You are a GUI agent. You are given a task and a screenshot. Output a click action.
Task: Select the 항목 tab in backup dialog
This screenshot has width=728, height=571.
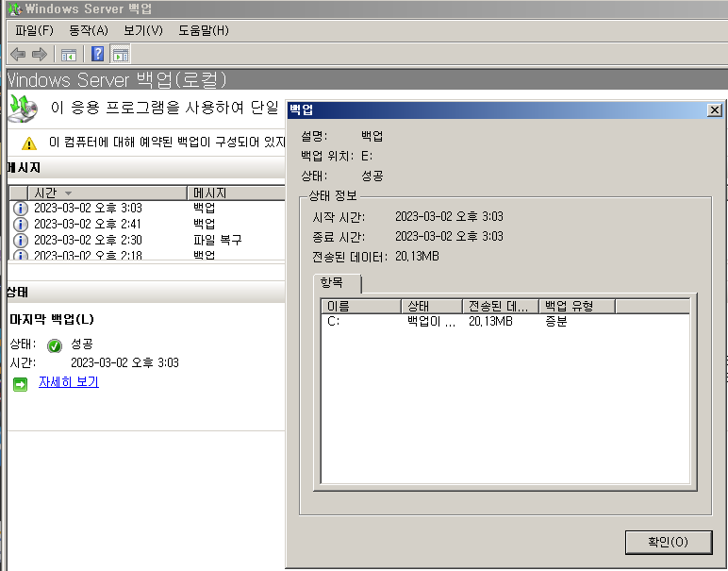(338, 283)
